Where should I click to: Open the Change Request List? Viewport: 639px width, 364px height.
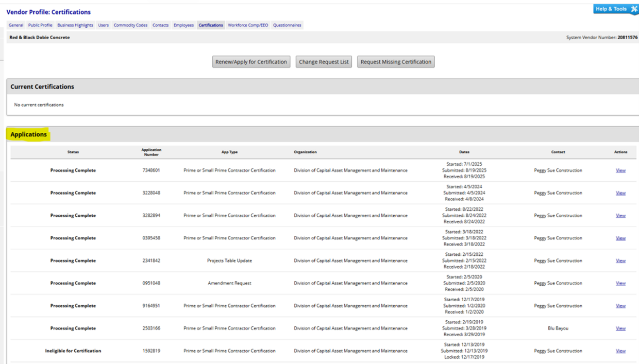[324, 62]
